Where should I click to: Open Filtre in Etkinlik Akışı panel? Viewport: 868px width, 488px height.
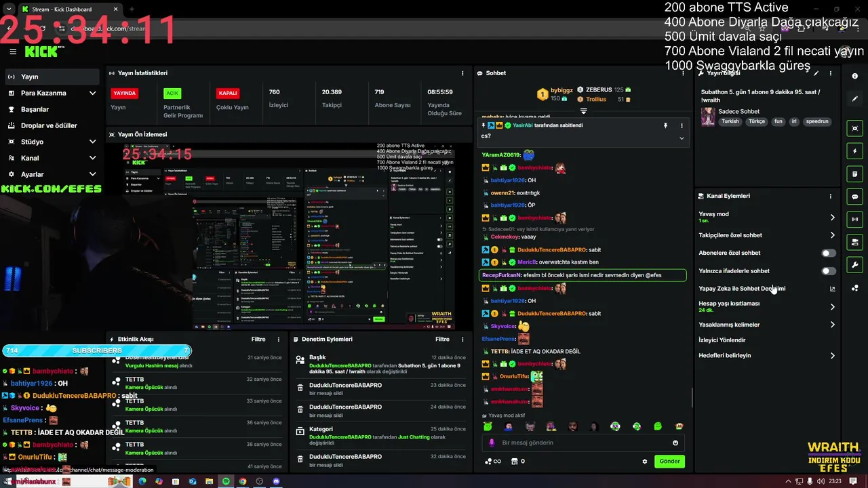coord(258,339)
